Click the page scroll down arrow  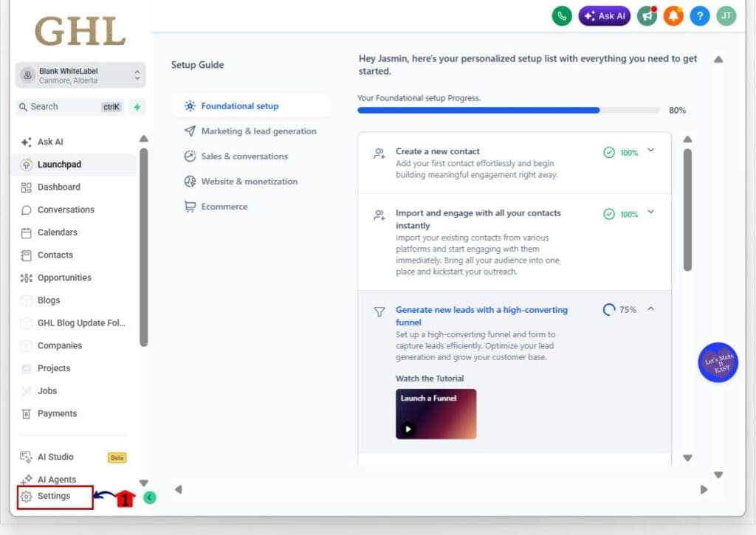click(718, 474)
